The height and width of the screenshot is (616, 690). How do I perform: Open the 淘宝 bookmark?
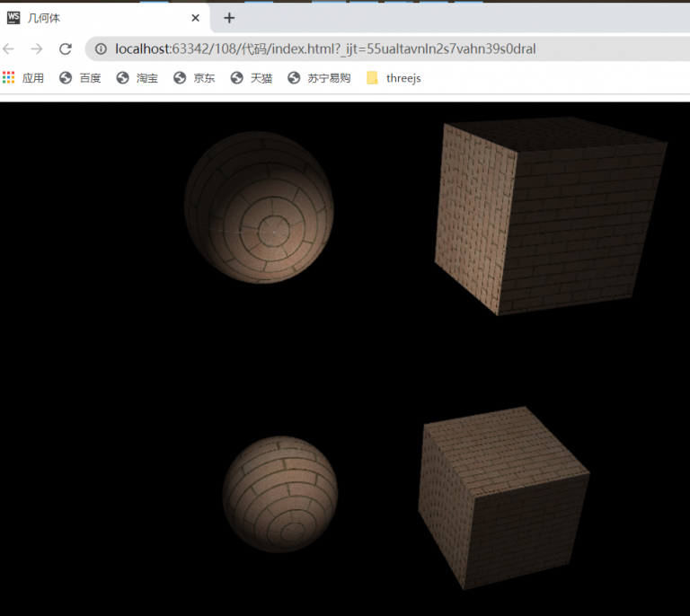137,78
